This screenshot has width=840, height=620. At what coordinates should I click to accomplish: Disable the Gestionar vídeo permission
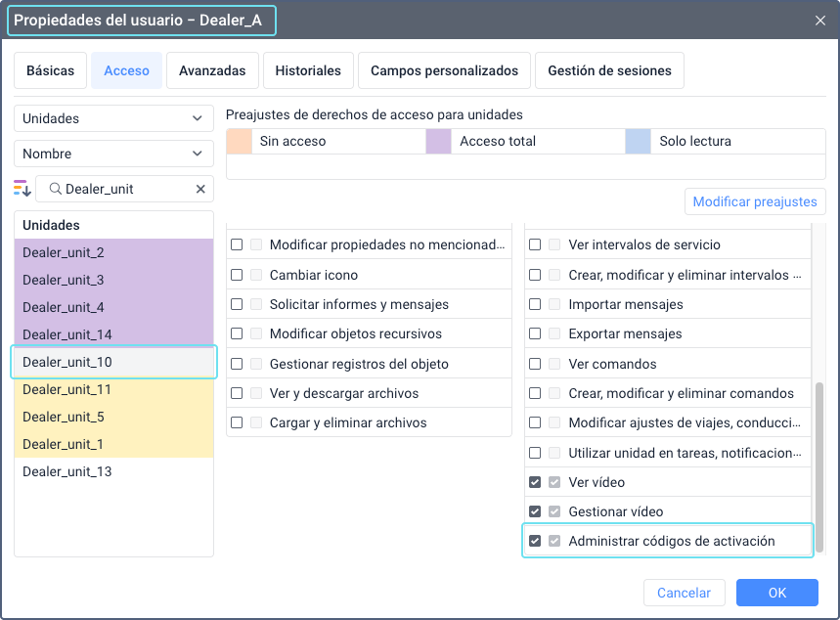(534, 510)
